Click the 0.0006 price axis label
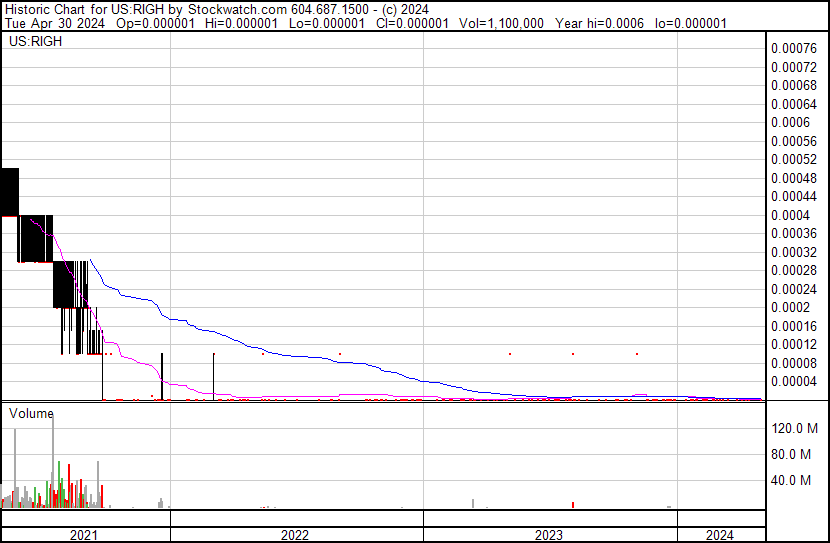Viewport: 830px width, 543px height. pos(788,122)
